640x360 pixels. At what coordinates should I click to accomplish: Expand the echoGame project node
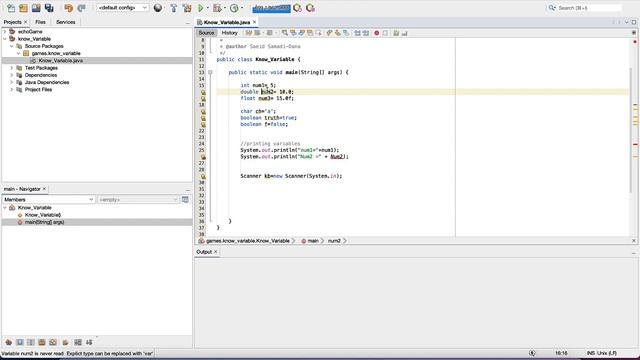(x=5, y=31)
